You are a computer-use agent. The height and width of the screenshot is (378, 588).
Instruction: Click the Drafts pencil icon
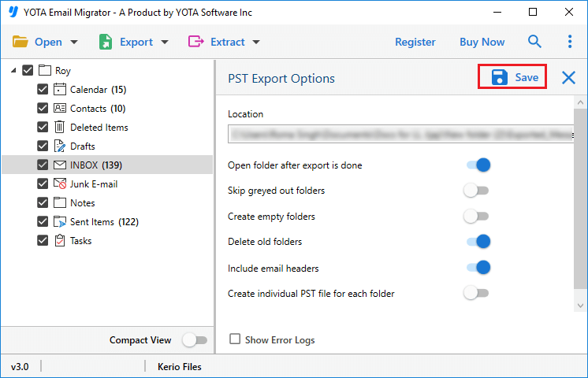[x=60, y=146]
